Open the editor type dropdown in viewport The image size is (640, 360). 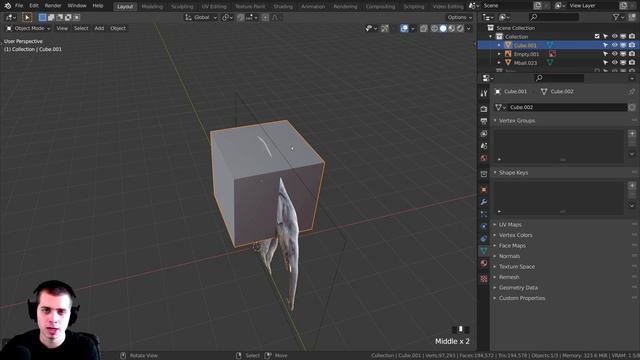(11, 18)
